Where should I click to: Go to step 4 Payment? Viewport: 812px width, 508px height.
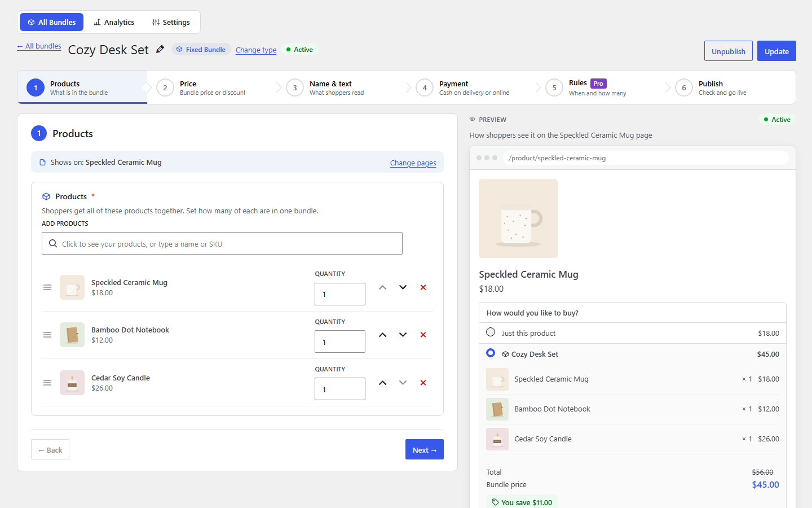click(x=471, y=87)
